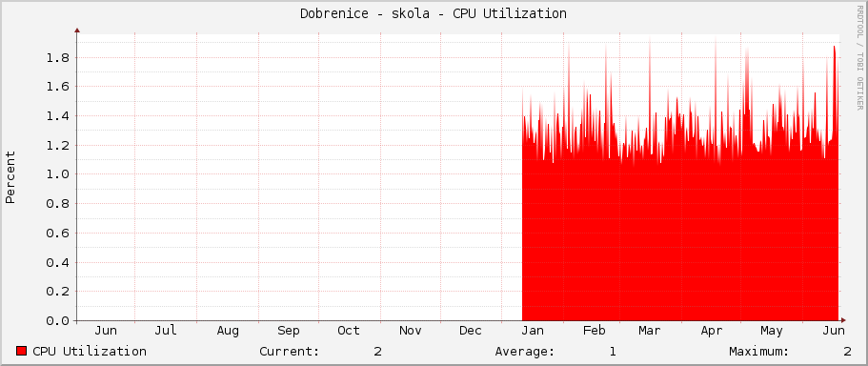This screenshot has width=868, height=366.
Task: Click the 'Nov' month label
Action: (411, 331)
